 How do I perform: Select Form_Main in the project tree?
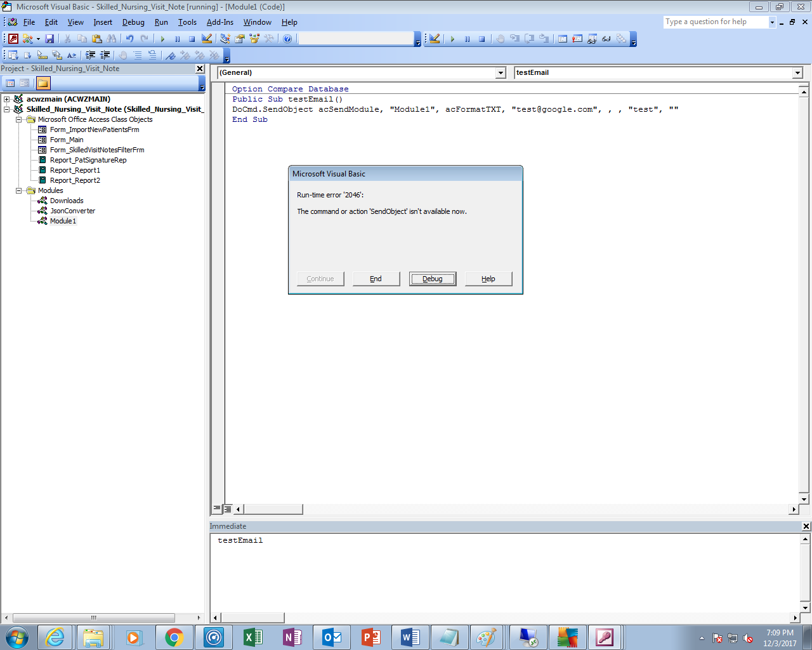coord(67,140)
